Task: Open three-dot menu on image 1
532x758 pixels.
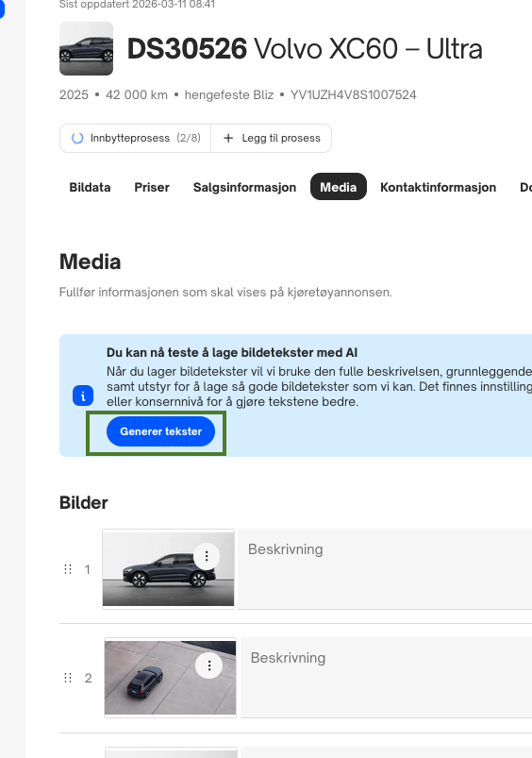Action: click(207, 556)
